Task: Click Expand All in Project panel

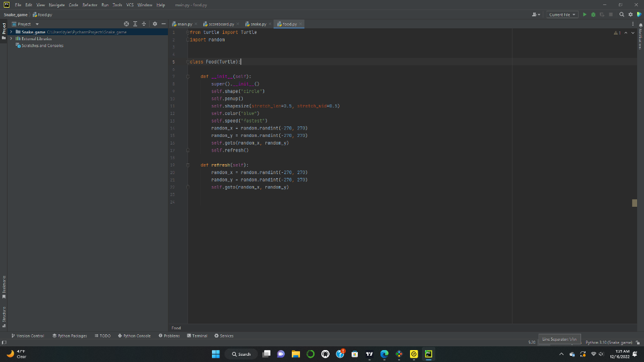Action: [x=135, y=24]
